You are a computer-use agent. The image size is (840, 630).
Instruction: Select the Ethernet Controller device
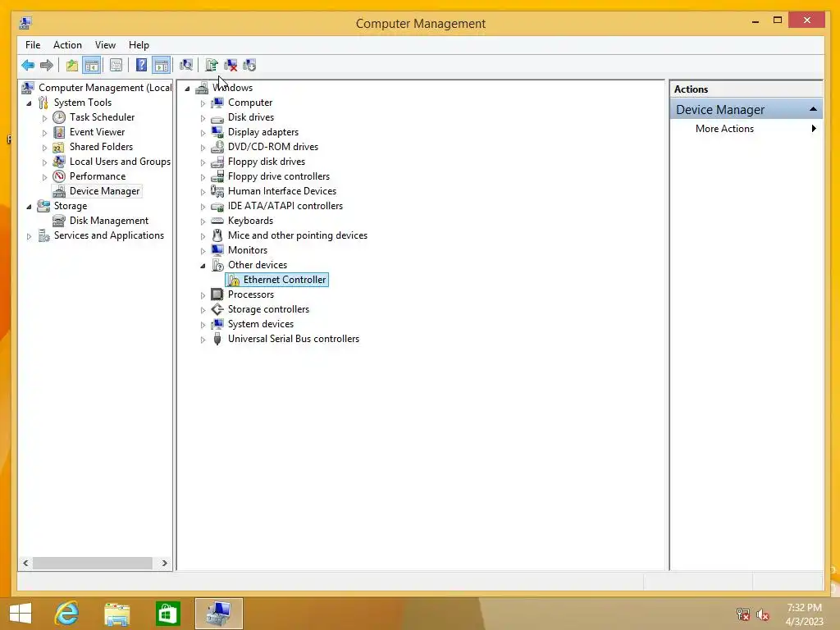click(277, 280)
